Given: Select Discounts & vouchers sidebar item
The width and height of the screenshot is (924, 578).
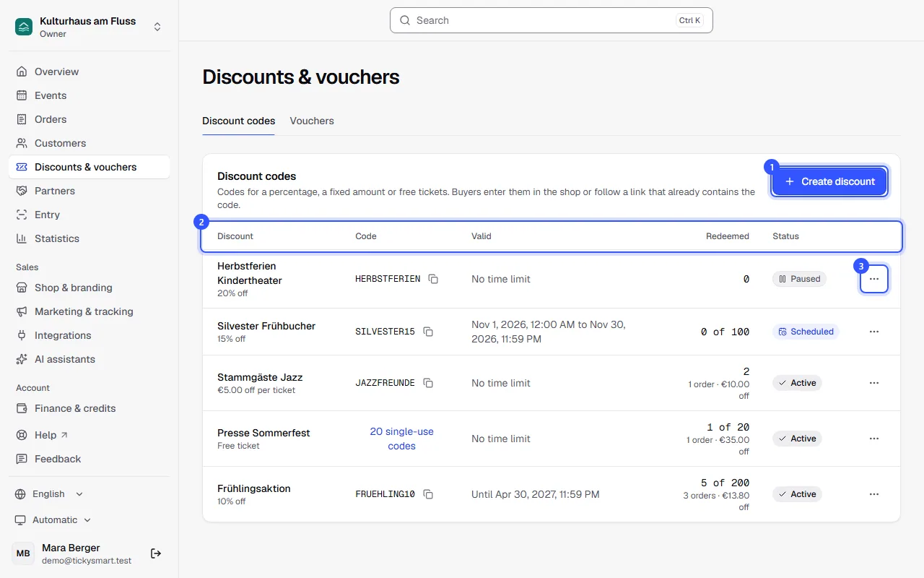Looking at the screenshot, I should pyautogui.click(x=90, y=167).
